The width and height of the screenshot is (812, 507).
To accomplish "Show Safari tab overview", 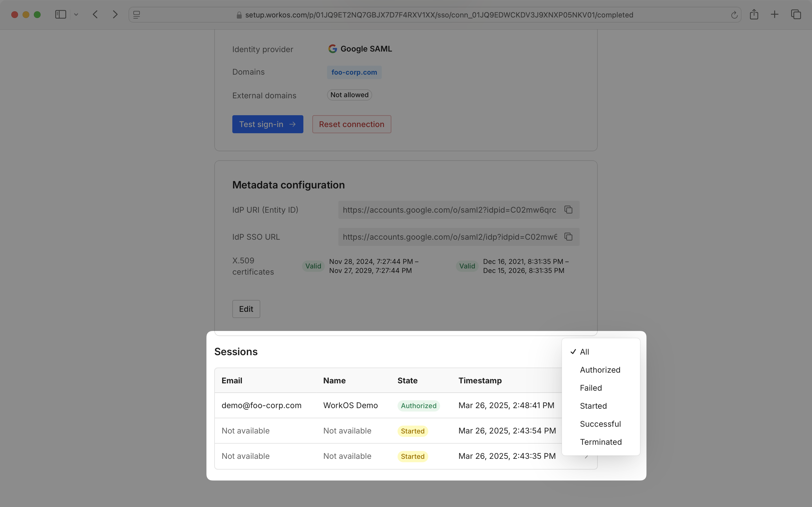I will tap(796, 14).
